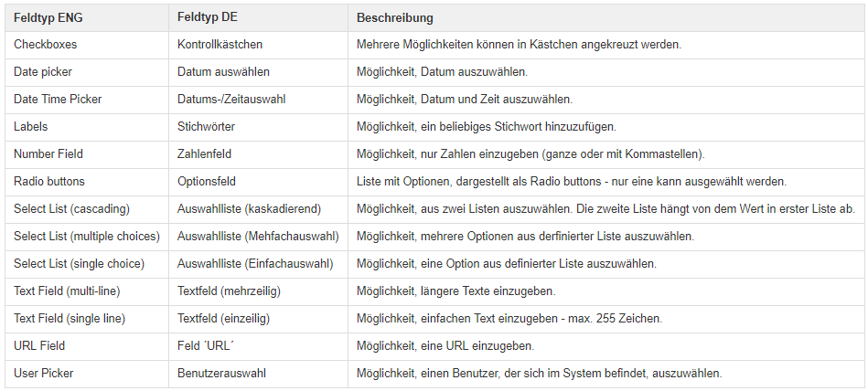Click the URL Field cell
This screenshot has width=868, height=391.
pos(87,345)
